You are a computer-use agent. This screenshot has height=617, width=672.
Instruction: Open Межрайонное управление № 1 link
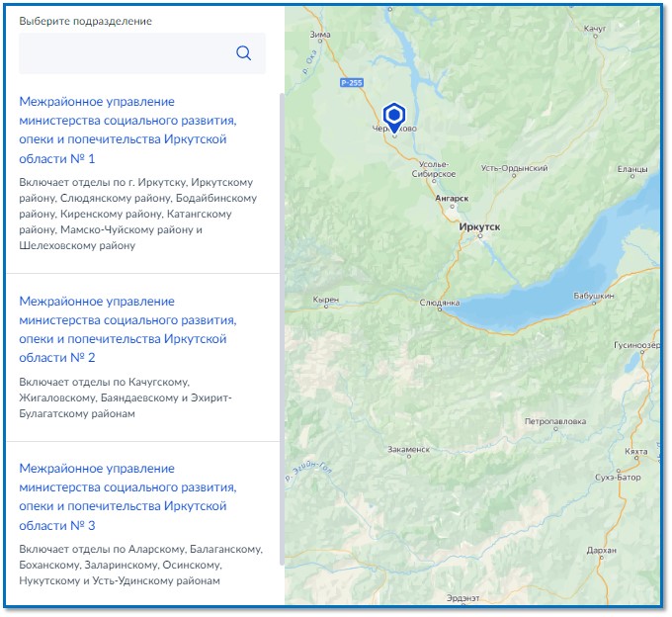tap(122, 130)
